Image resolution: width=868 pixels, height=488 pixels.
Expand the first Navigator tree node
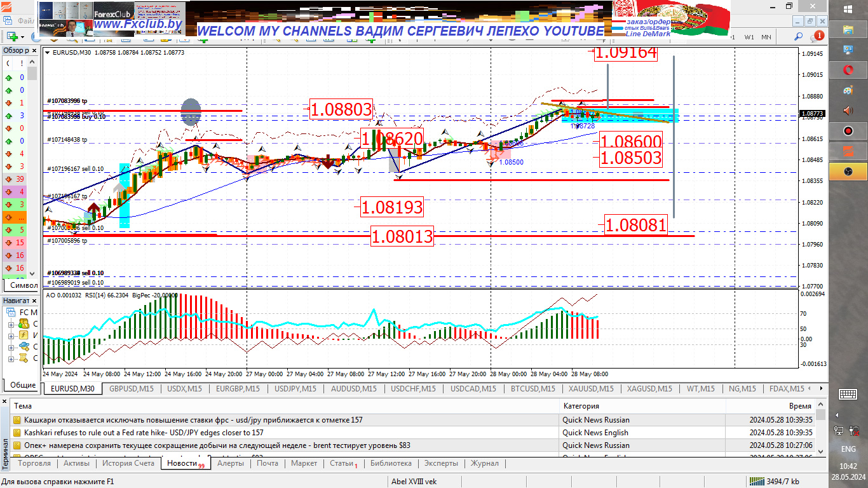click(11, 324)
